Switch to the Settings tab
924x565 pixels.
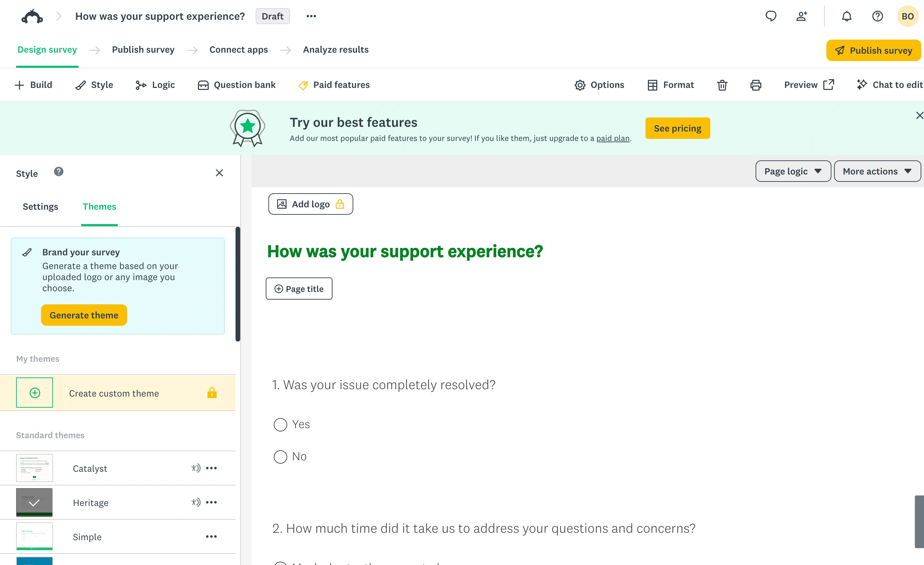point(40,207)
